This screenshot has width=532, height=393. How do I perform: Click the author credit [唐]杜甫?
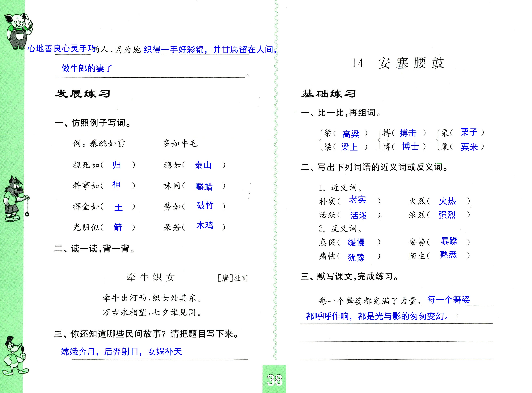(x=233, y=278)
